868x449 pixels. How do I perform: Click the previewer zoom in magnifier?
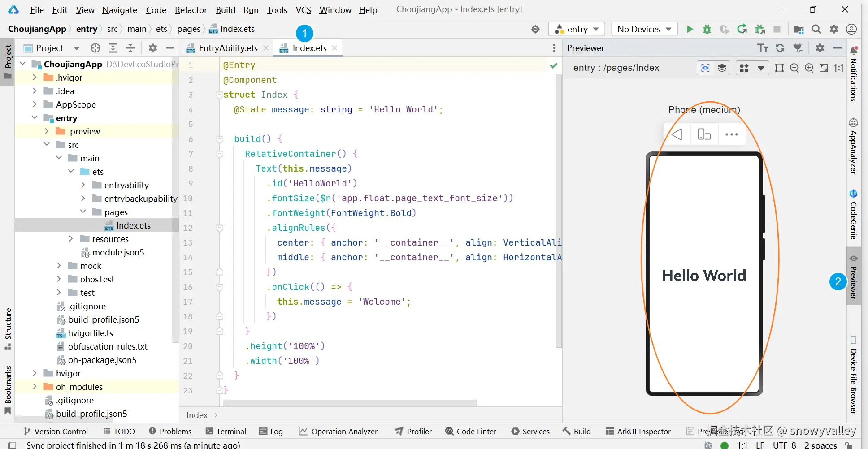coord(809,68)
